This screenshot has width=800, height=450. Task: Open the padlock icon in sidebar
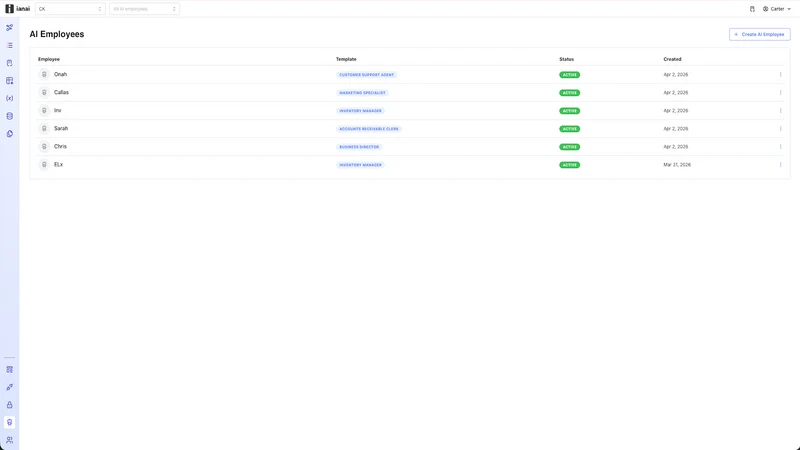pos(10,405)
